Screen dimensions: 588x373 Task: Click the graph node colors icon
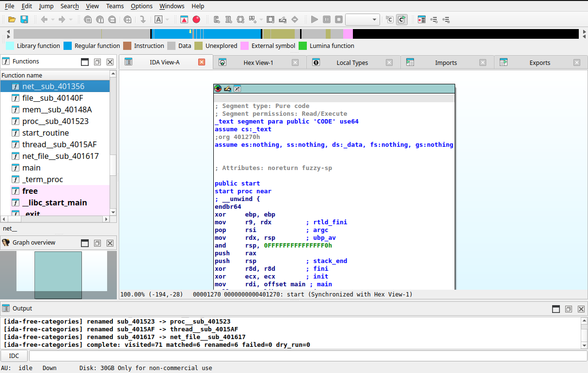coord(218,89)
